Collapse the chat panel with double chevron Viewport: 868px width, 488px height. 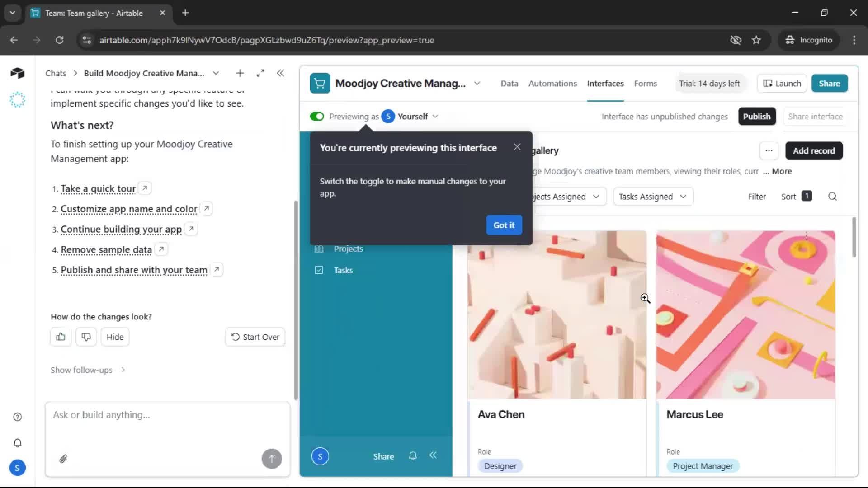(280, 73)
